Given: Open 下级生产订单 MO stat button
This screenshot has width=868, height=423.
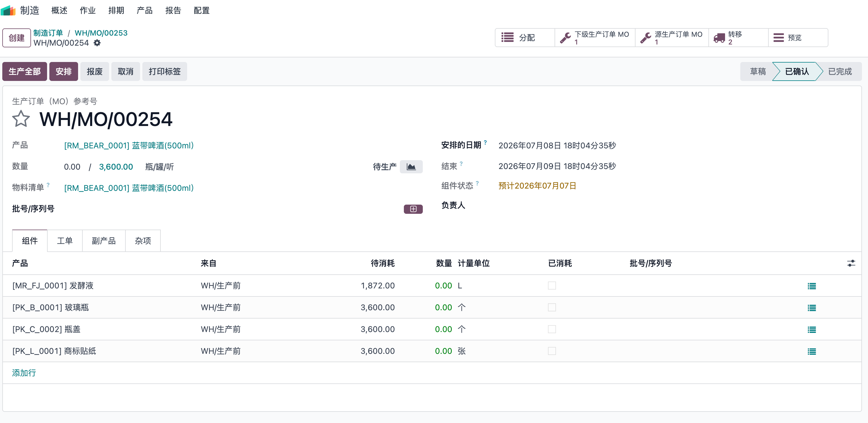Looking at the screenshot, I should (595, 37).
